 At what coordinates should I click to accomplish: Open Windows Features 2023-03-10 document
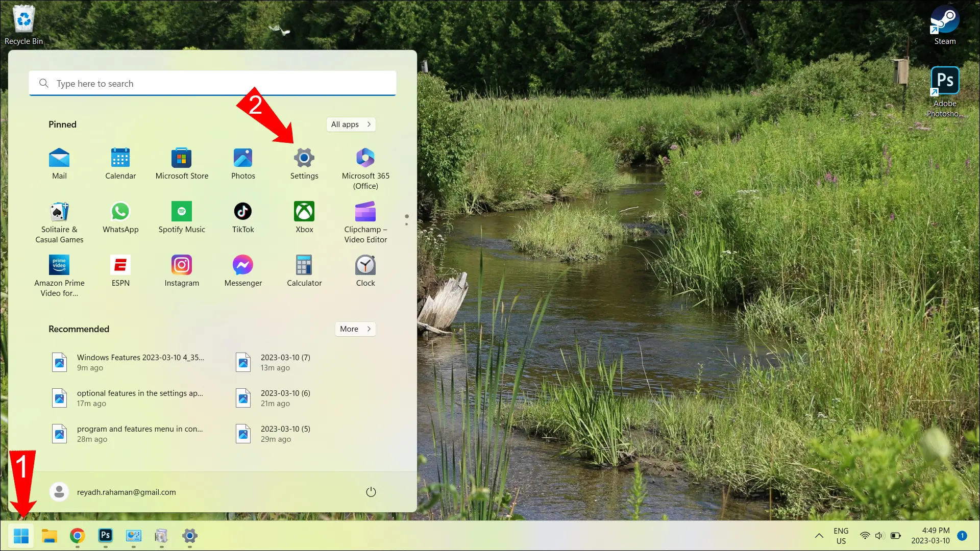click(129, 362)
